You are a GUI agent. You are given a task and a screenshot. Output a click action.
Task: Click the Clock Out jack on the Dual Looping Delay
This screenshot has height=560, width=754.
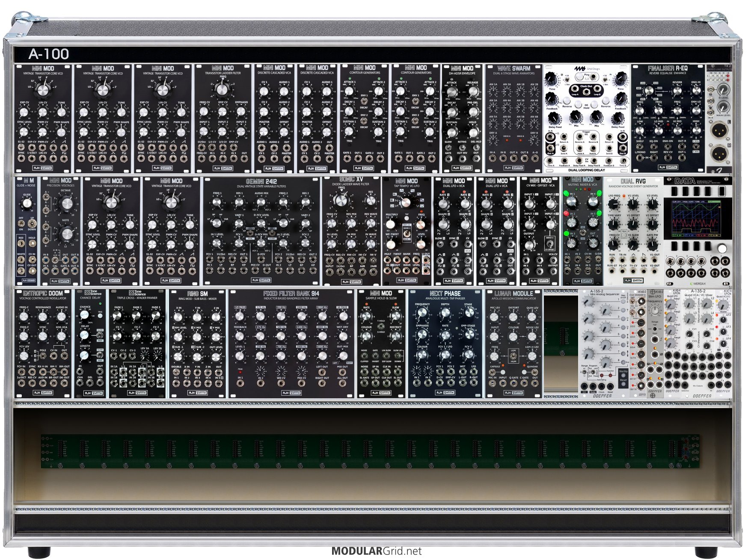(586, 91)
